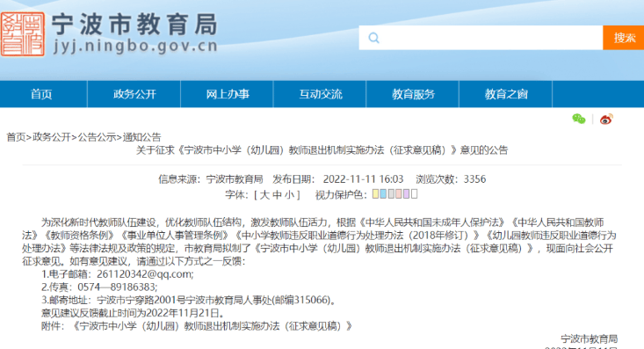Click the jyj.ningbo.gov.cn site address text

(135, 46)
